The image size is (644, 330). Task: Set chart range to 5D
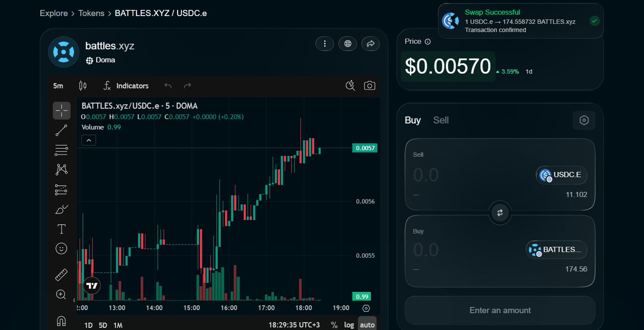point(103,325)
